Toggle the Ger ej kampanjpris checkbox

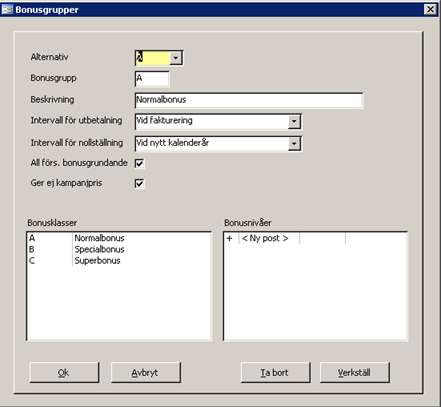(x=139, y=183)
